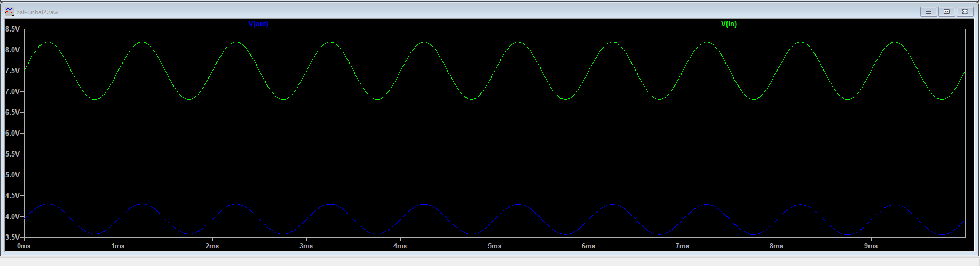
Task: Click the waveform icon in the title bar
Action: coord(9,12)
